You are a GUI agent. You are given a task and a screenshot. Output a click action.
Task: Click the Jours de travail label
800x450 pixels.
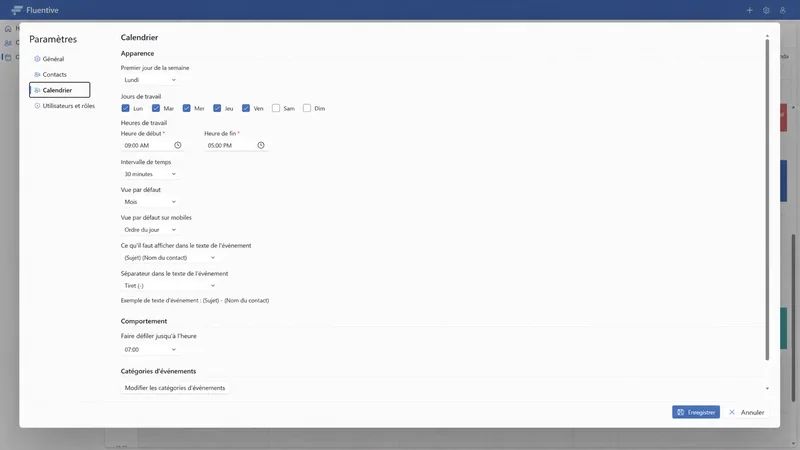(141, 96)
